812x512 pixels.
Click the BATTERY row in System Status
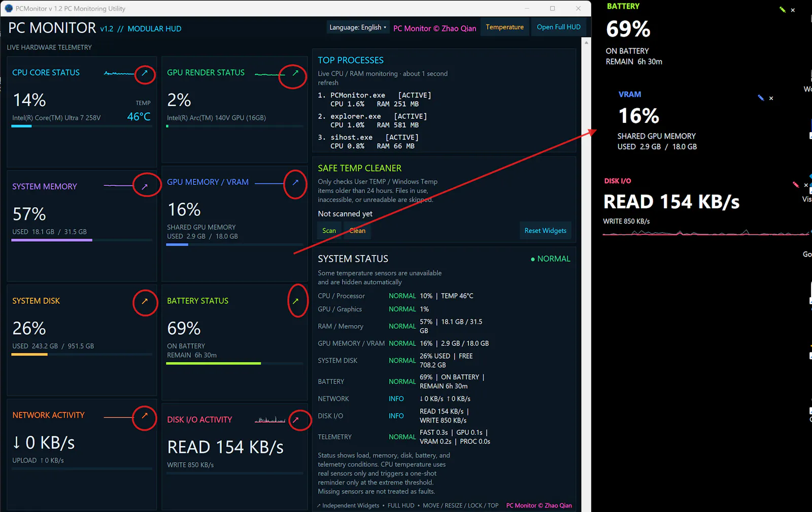[x=401, y=382]
